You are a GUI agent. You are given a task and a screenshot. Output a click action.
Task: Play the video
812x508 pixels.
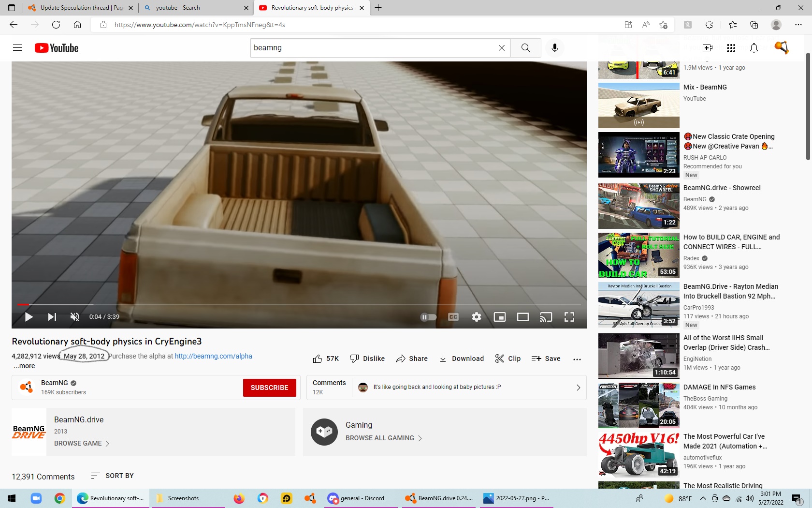(29, 317)
